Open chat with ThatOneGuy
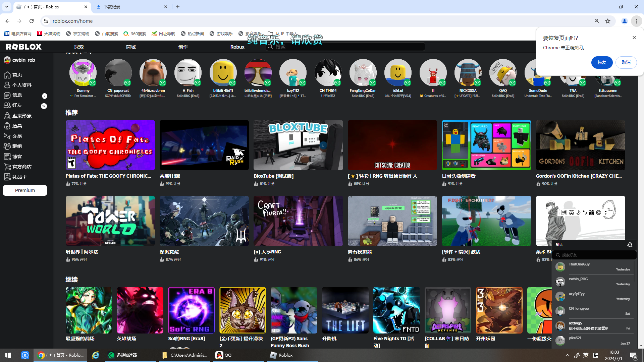The image size is (644, 362). (x=594, y=267)
